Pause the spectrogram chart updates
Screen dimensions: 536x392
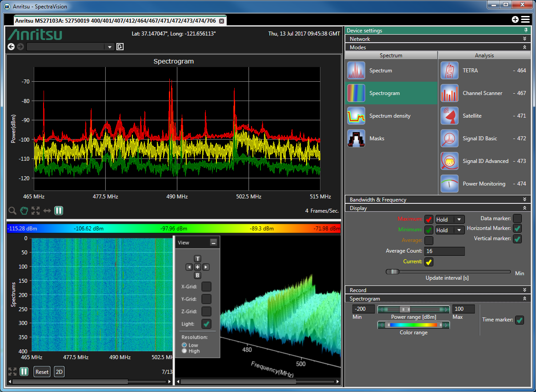[59, 210]
